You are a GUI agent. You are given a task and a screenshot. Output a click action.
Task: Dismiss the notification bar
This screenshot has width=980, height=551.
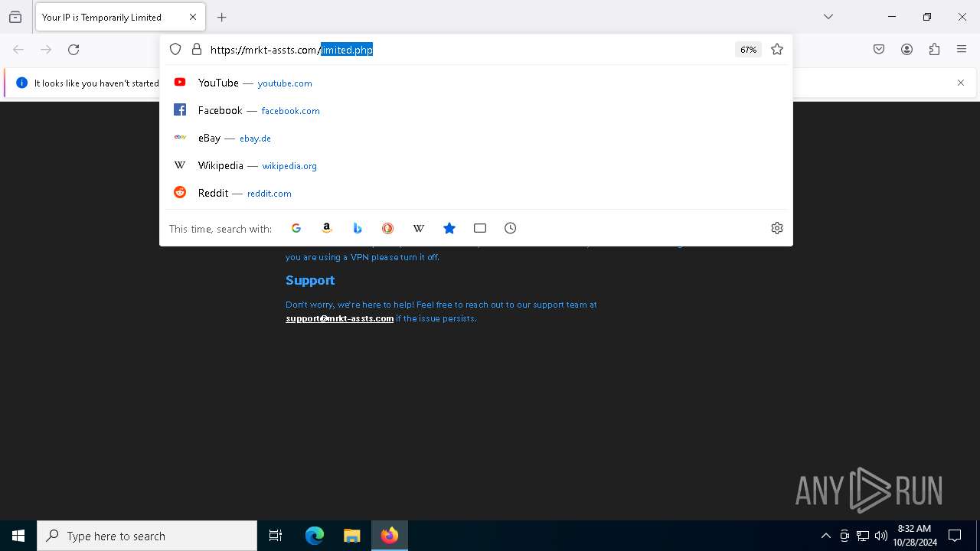click(961, 83)
